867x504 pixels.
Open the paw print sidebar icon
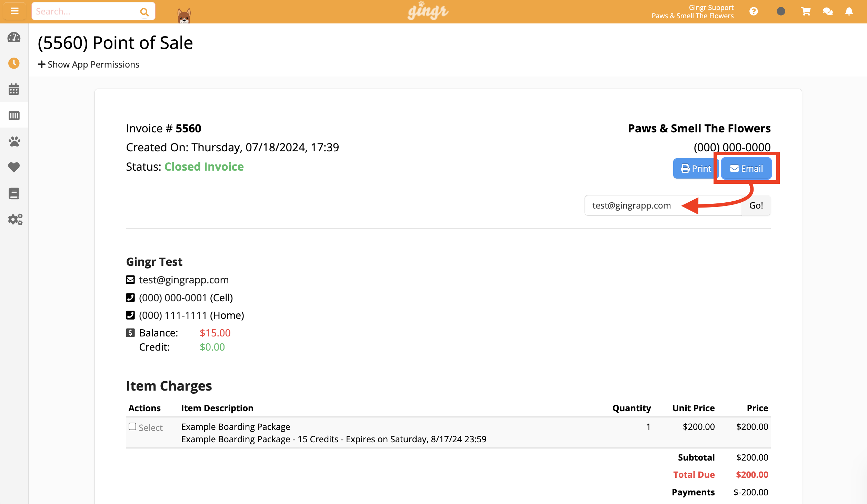(14, 141)
